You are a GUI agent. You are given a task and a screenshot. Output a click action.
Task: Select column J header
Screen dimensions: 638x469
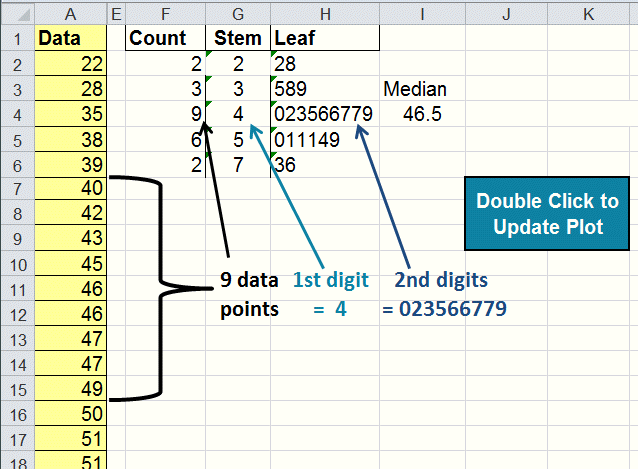506,14
